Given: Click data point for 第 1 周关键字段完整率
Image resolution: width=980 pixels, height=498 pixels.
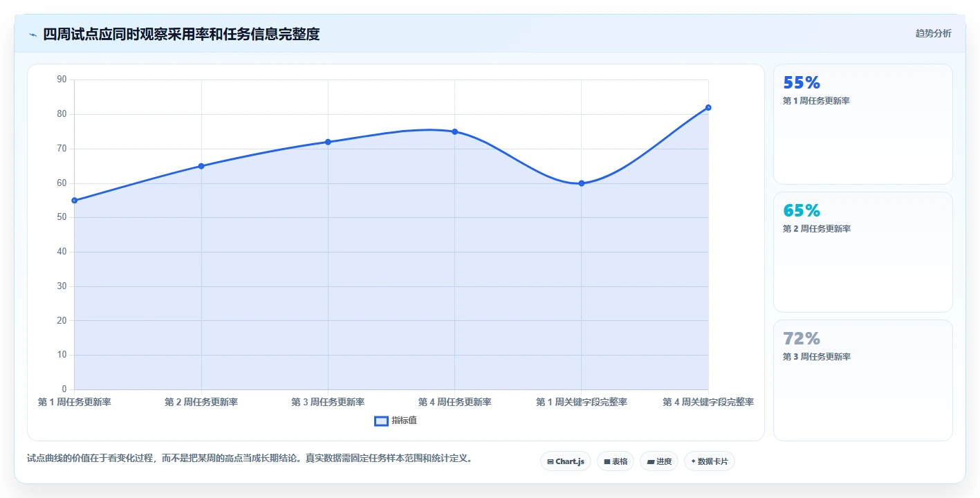Looking at the screenshot, I should 582,183.
